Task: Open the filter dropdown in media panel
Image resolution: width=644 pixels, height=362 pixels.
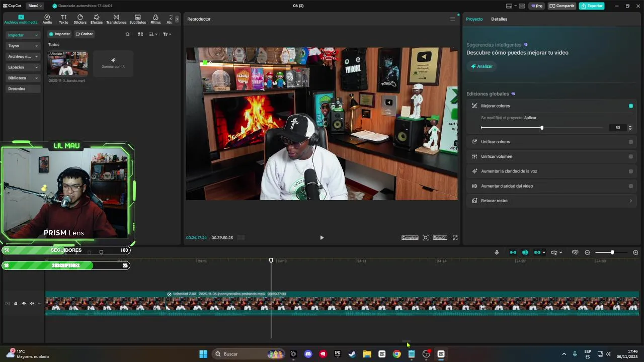Action: point(167,34)
